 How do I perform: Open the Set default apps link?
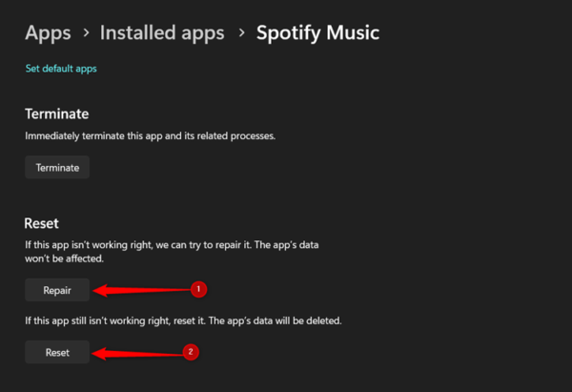point(61,69)
